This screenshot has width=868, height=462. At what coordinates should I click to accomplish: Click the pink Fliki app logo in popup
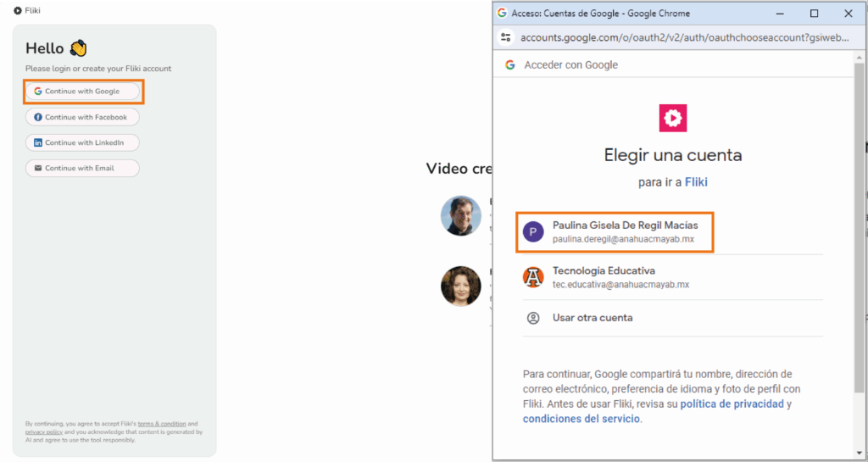(x=672, y=118)
